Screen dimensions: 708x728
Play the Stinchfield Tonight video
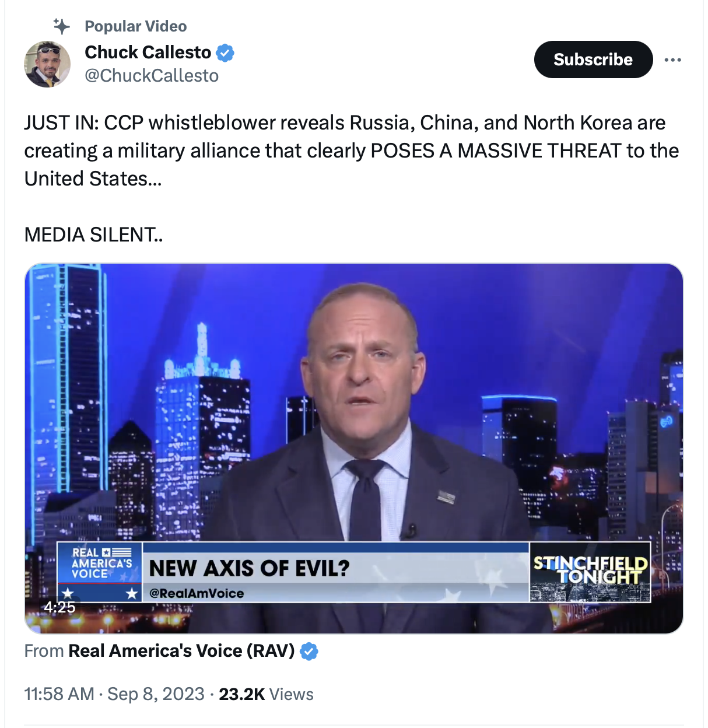coord(353,448)
